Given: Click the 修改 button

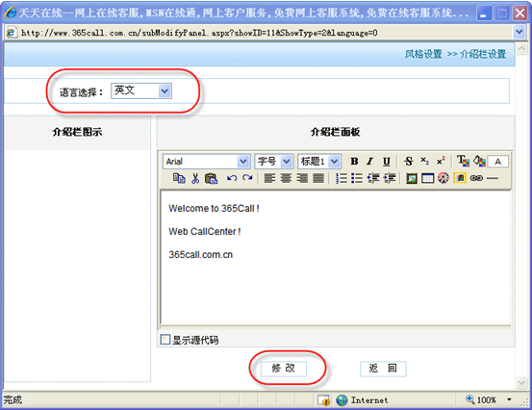Looking at the screenshot, I should click(x=284, y=369).
